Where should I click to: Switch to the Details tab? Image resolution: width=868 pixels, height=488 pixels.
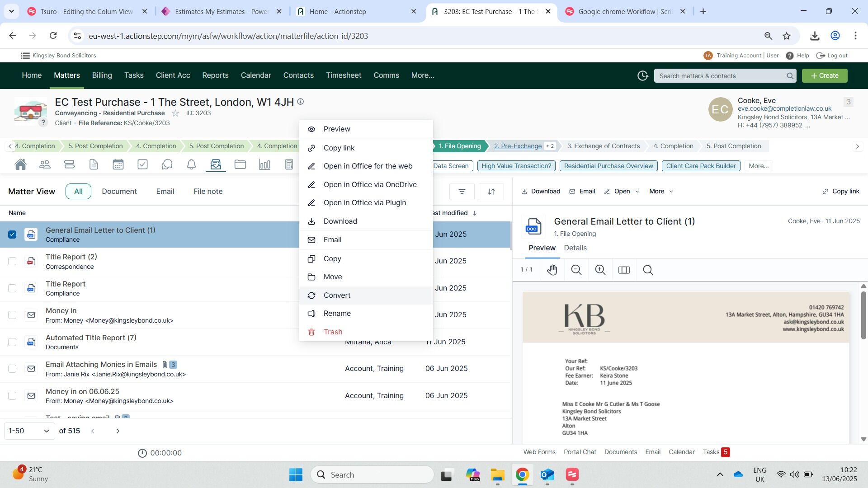click(x=575, y=248)
